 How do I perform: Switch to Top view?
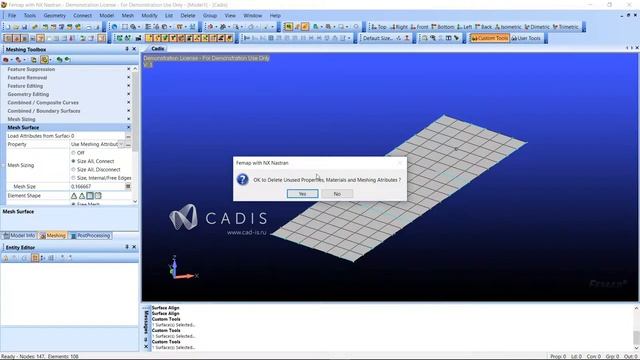point(378,27)
